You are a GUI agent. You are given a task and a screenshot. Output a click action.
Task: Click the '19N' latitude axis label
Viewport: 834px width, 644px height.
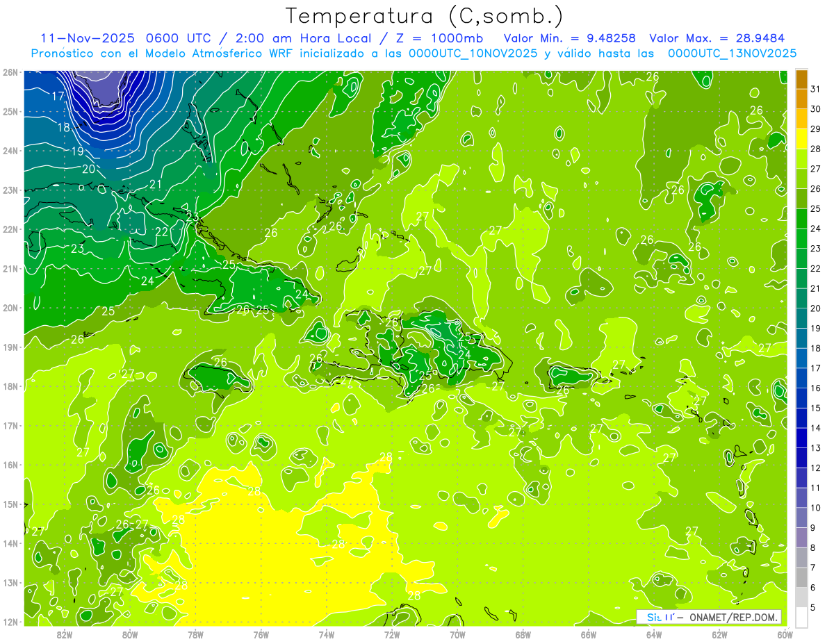10,347
